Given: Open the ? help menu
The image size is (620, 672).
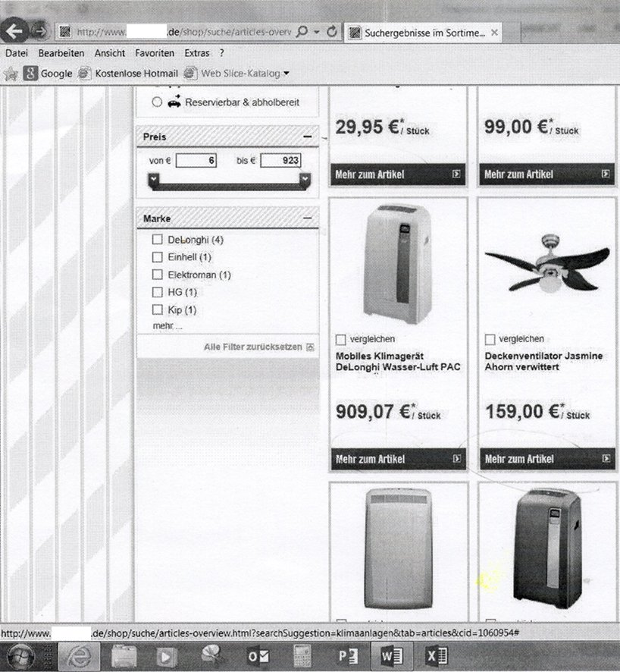Looking at the screenshot, I should pos(221,53).
